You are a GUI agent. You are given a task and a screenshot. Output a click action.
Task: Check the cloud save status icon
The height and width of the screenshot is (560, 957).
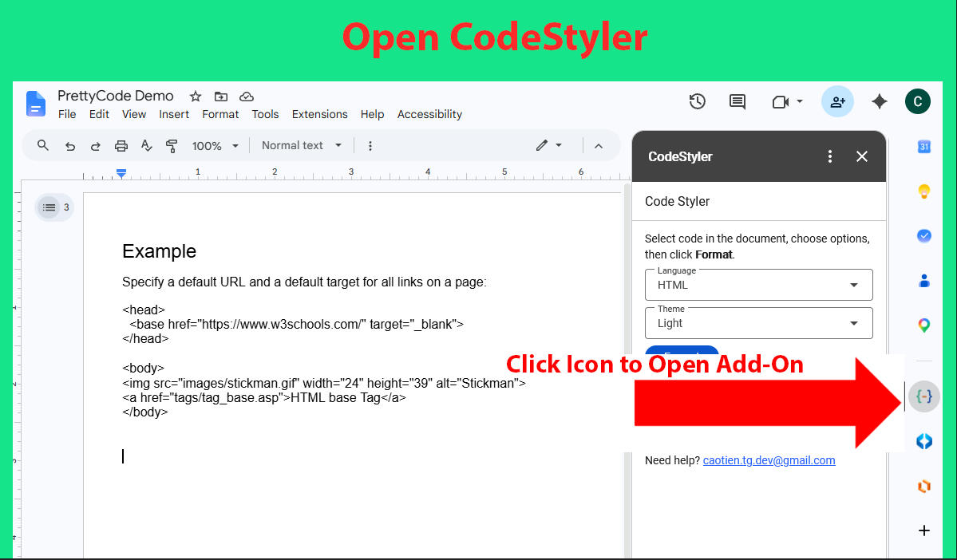tap(247, 97)
